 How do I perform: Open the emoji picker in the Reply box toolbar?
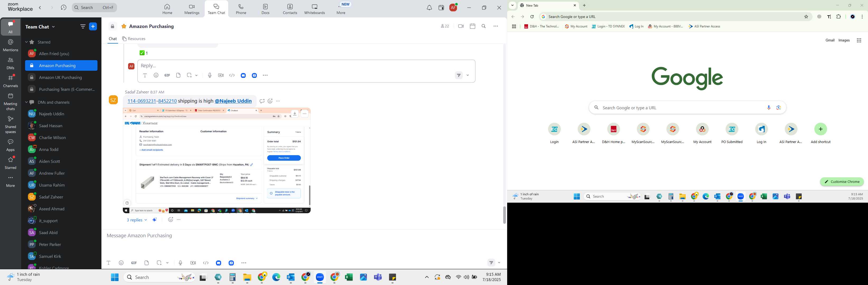(156, 75)
